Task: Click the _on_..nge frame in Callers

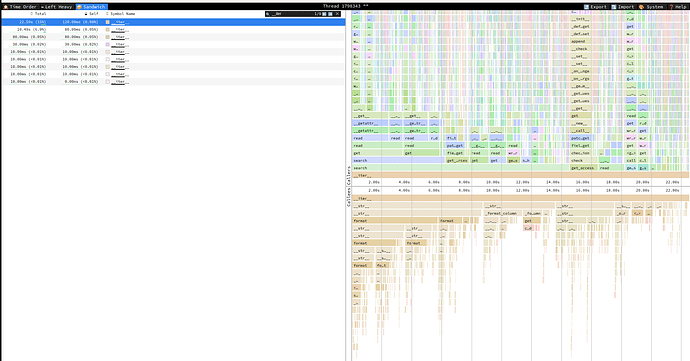Action: coord(581,71)
